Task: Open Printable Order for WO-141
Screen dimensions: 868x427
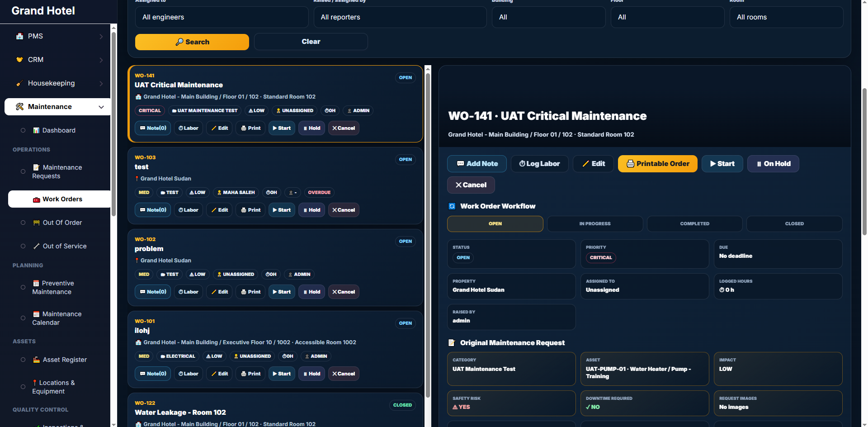Action: coord(657,164)
